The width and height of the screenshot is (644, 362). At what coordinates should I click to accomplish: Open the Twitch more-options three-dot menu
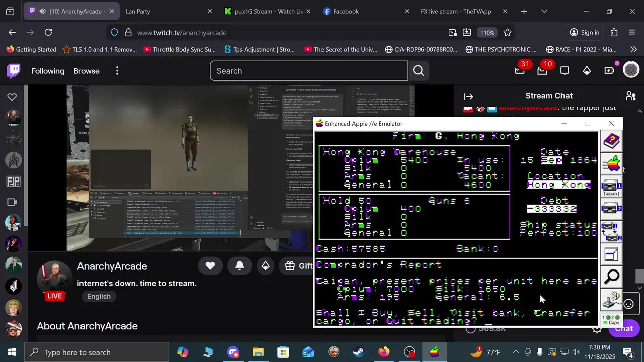click(117, 71)
